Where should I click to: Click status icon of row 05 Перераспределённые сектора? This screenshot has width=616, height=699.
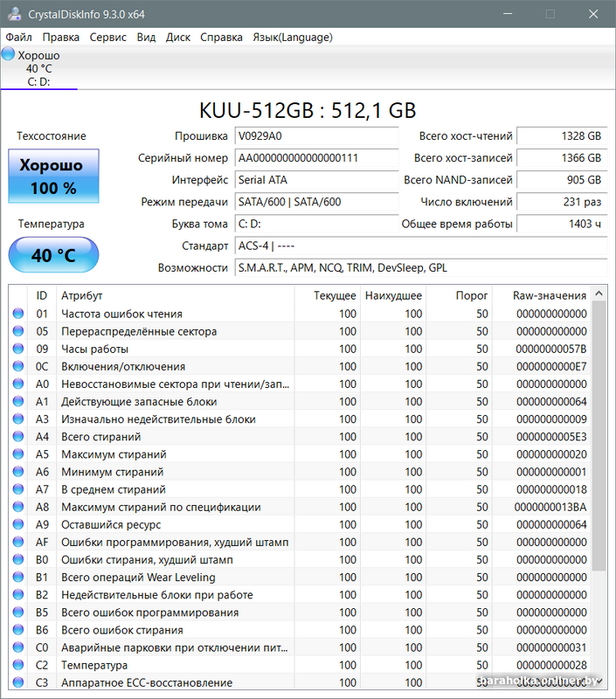[18, 331]
